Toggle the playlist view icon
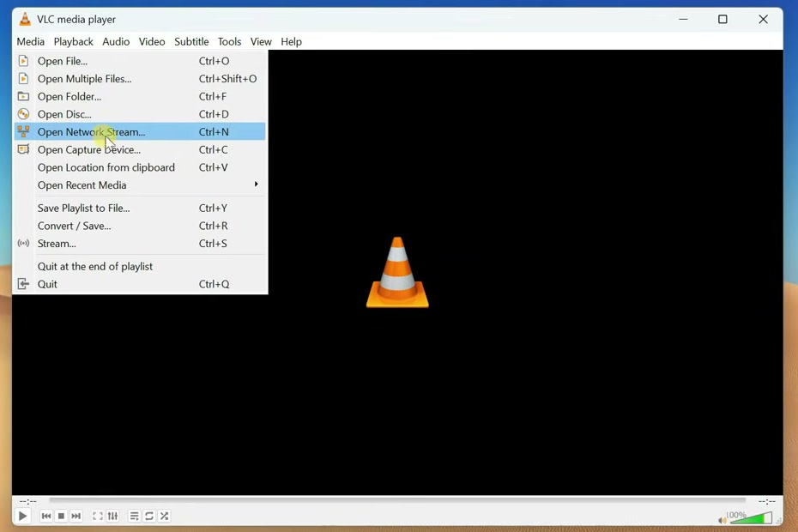 [135, 517]
